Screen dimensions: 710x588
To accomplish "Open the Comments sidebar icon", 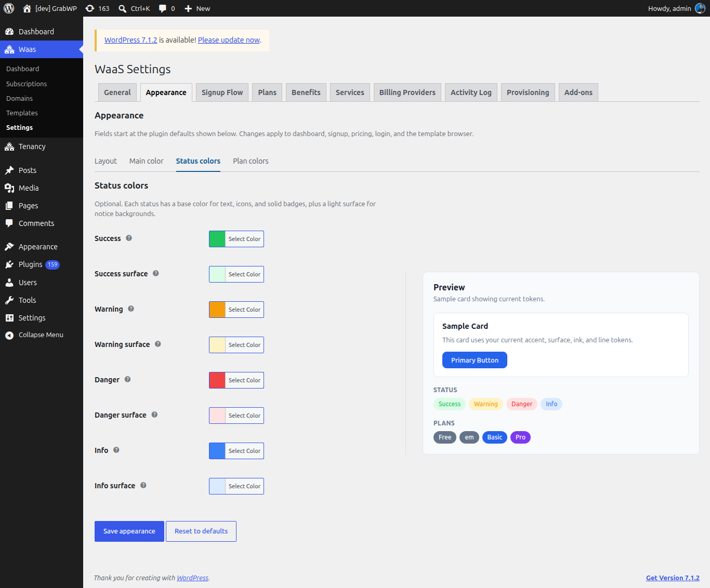I will 9,223.
